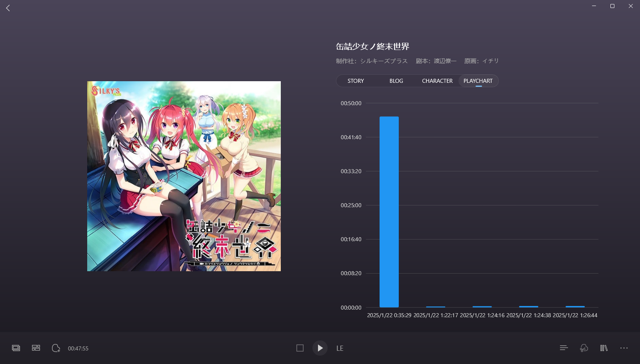Click the square stop button
This screenshot has height=364, width=640.
point(300,348)
